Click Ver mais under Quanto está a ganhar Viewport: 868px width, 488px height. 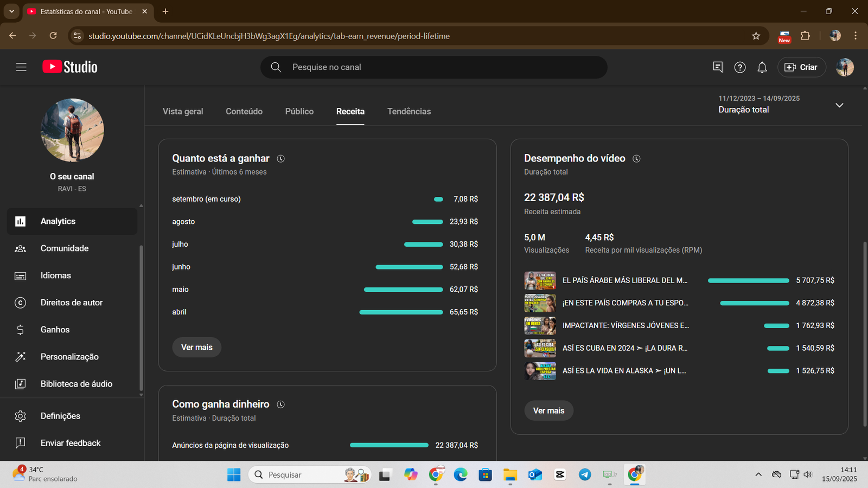coord(196,348)
